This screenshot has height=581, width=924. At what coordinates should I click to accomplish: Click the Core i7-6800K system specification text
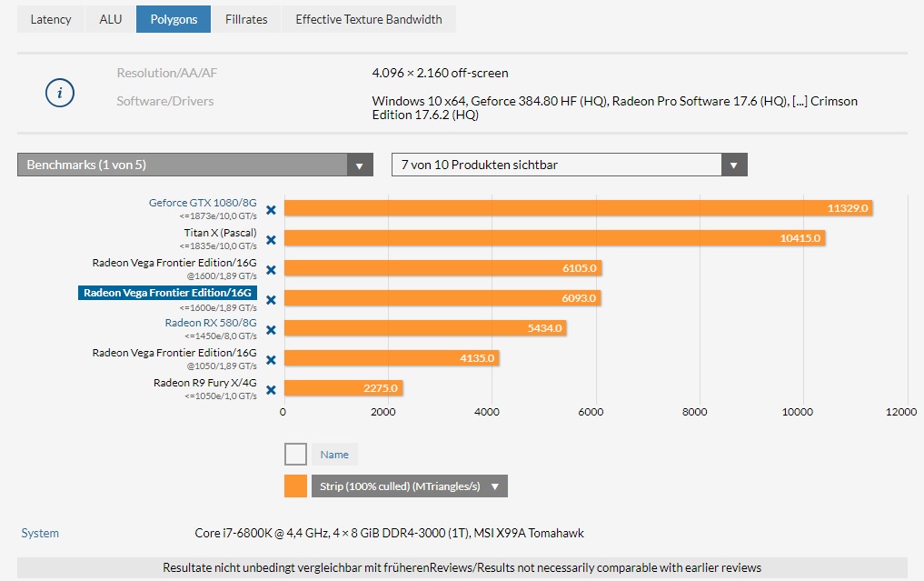pos(390,533)
